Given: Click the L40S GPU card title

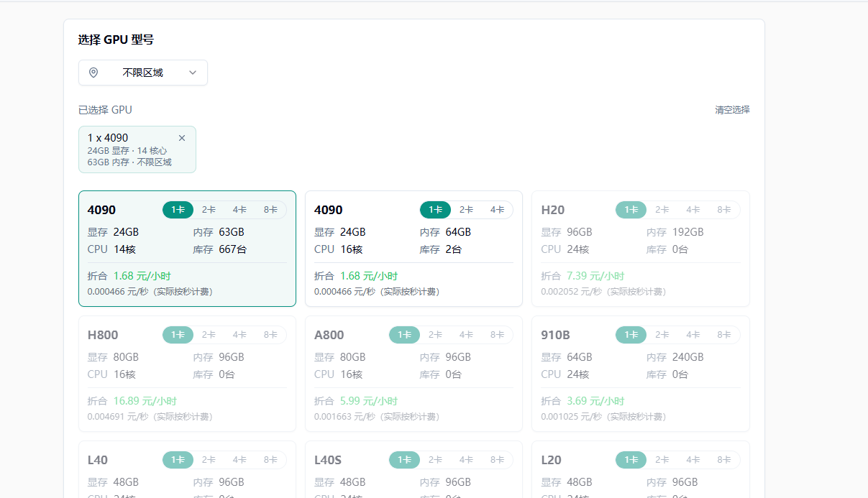Looking at the screenshot, I should click(328, 460).
